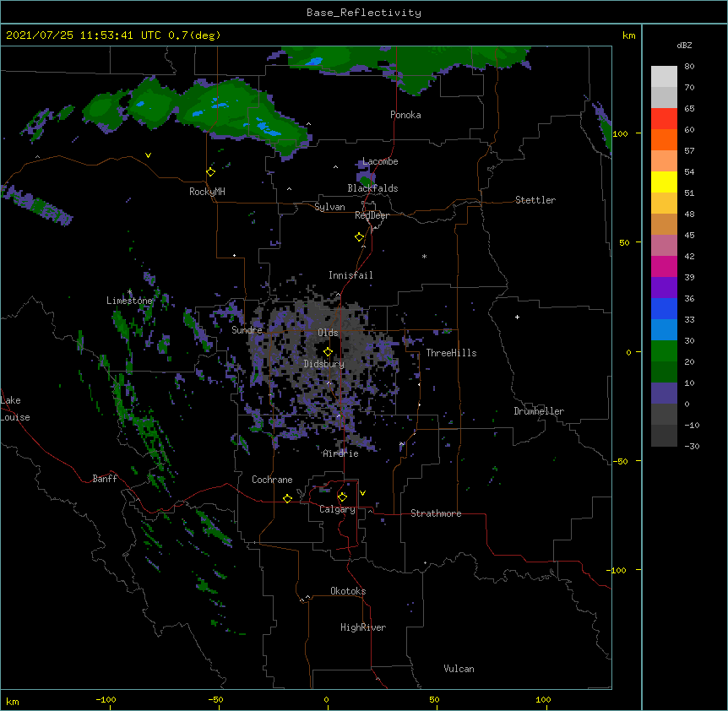Viewport: 728px width, 711px height.
Task: Click the -100 tick on the bottom axis
Action: pyautogui.click(x=106, y=699)
